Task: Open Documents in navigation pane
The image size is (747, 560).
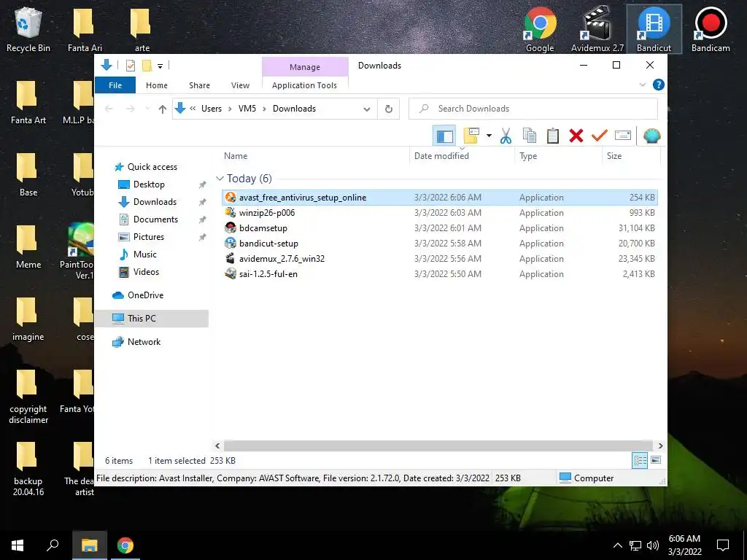Action: 155,219
